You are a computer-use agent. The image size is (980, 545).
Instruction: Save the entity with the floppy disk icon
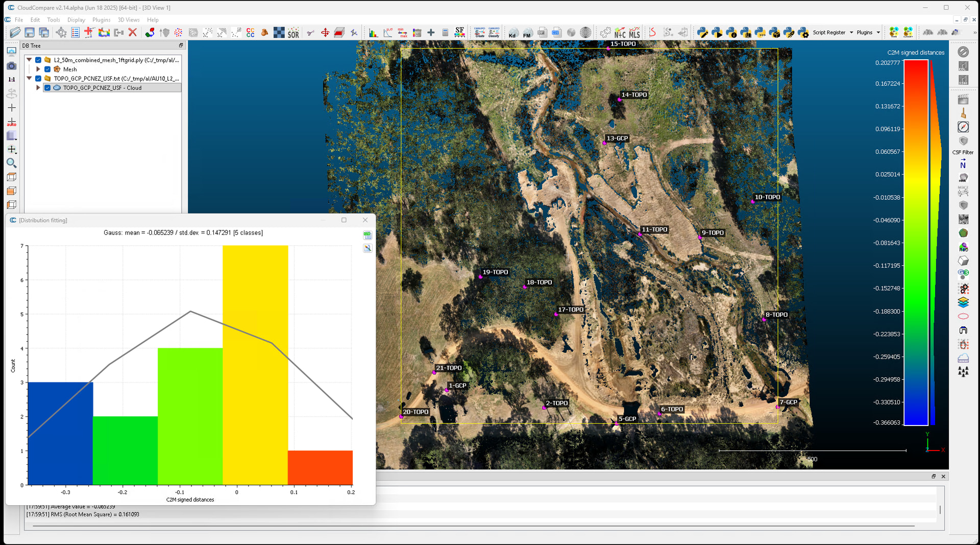click(30, 33)
